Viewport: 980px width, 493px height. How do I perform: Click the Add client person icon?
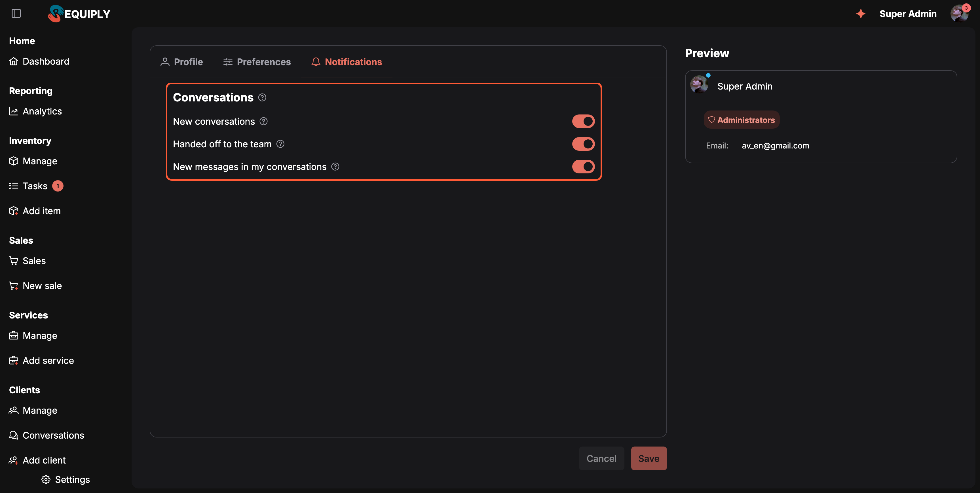point(14,460)
